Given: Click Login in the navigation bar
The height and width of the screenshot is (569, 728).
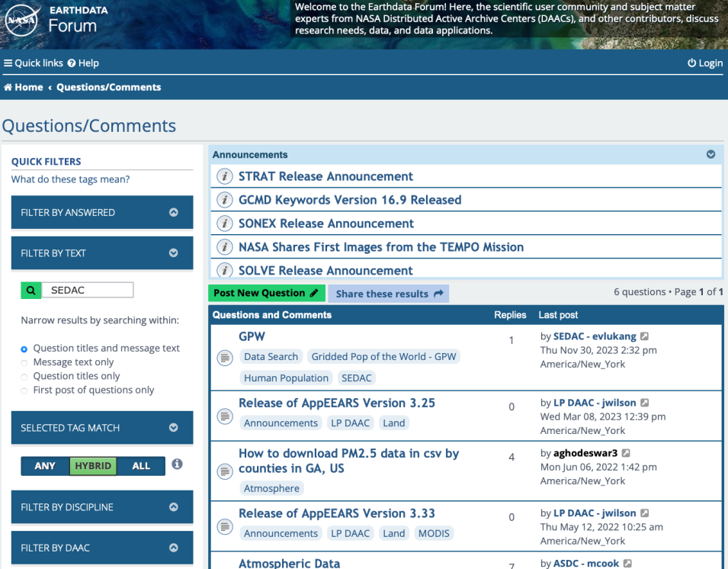Looking at the screenshot, I should point(705,63).
